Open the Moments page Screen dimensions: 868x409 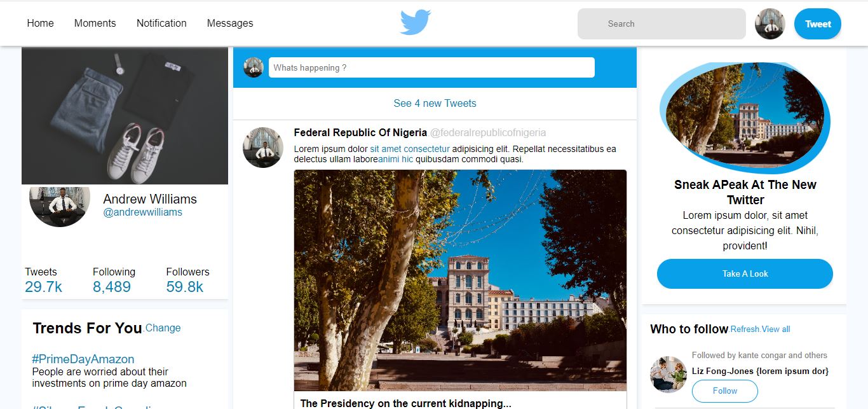95,23
